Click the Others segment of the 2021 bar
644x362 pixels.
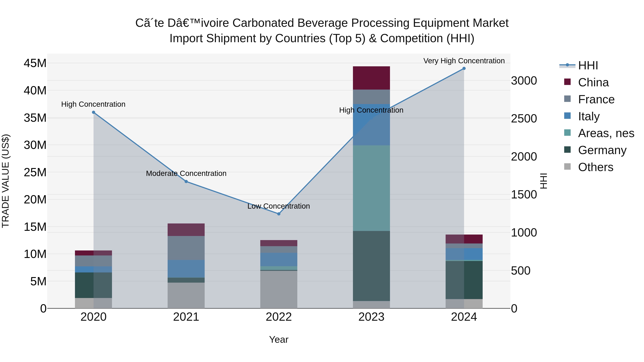(x=186, y=295)
